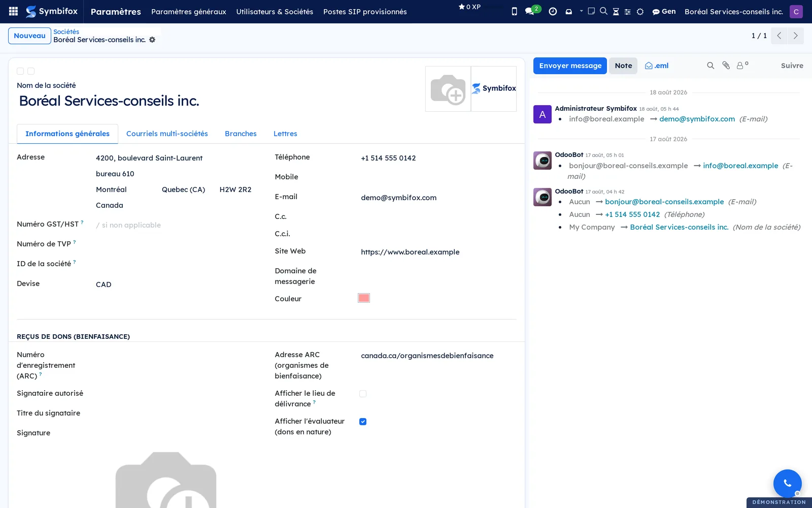Edit the E-mail field demo@symbifox.com

[x=437, y=198]
